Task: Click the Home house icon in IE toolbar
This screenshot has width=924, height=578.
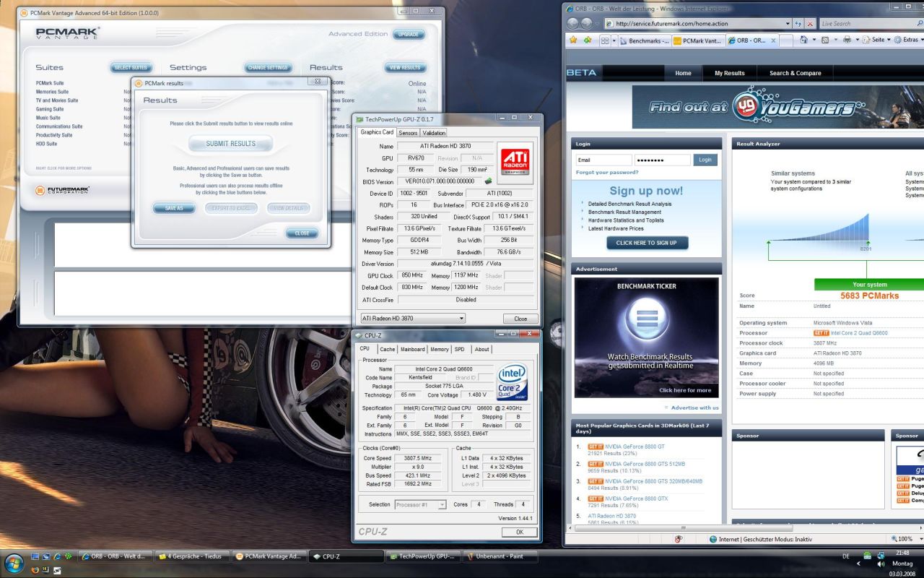Action: coord(804,40)
